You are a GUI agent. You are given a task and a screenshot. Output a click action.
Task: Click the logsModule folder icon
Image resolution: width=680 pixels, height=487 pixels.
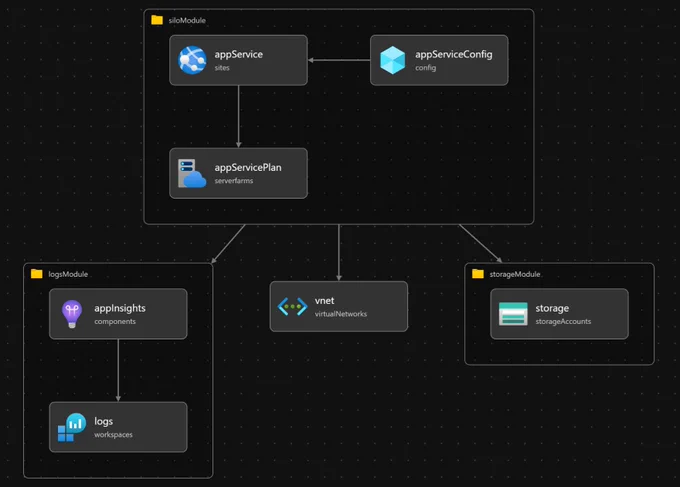pos(37,274)
